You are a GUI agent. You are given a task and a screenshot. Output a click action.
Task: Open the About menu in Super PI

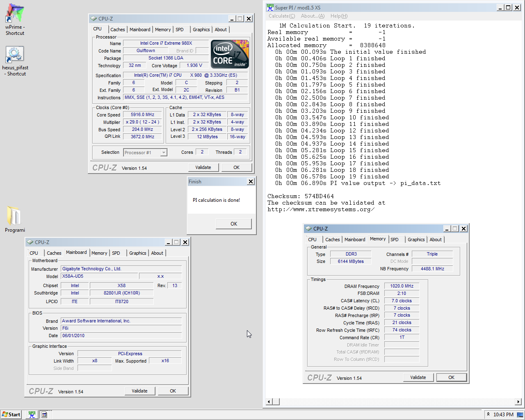(x=313, y=16)
